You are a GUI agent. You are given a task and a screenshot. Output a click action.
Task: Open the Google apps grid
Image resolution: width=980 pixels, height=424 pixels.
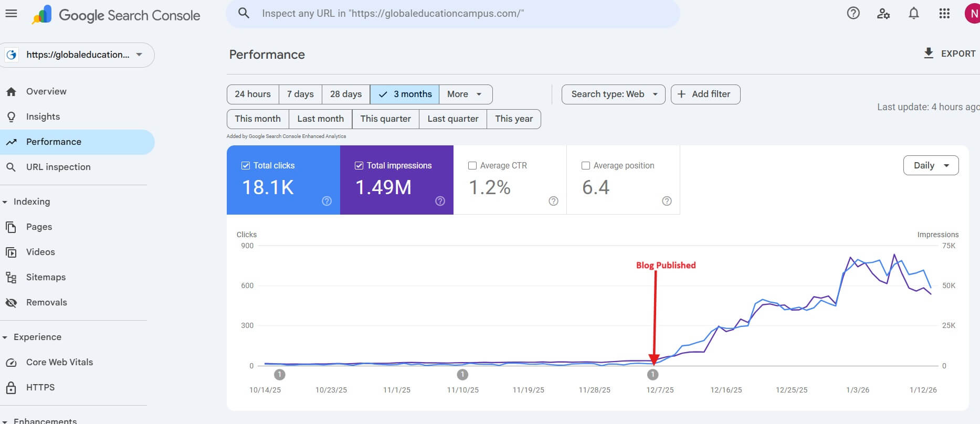tap(944, 14)
